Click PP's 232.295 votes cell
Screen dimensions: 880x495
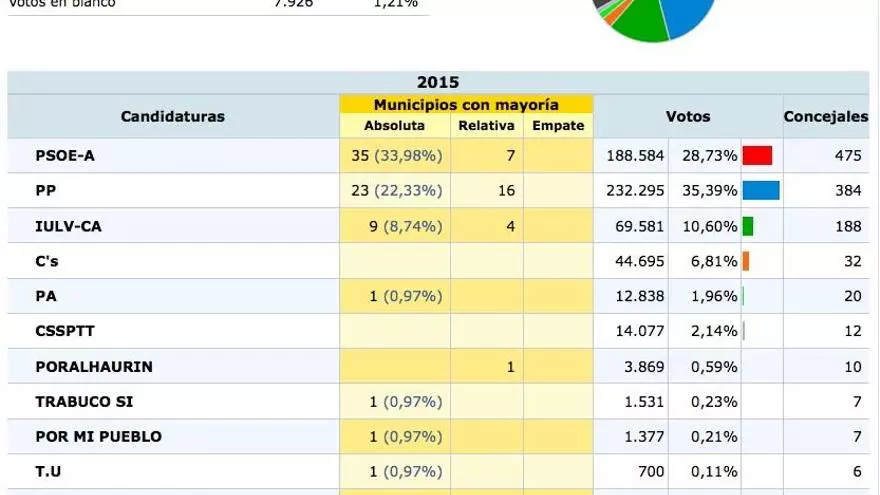tap(635, 191)
